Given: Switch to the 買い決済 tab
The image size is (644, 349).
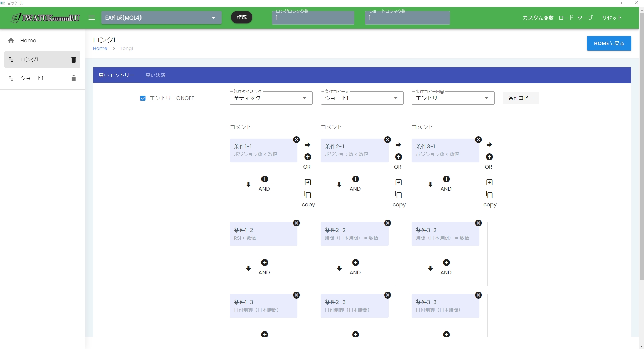Looking at the screenshot, I should click(x=155, y=75).
